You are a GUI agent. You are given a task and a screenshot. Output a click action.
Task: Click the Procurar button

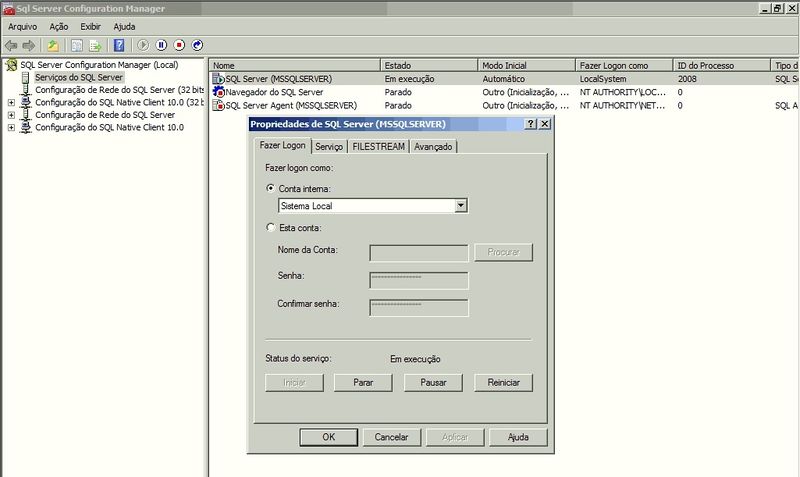click(503, 252)
